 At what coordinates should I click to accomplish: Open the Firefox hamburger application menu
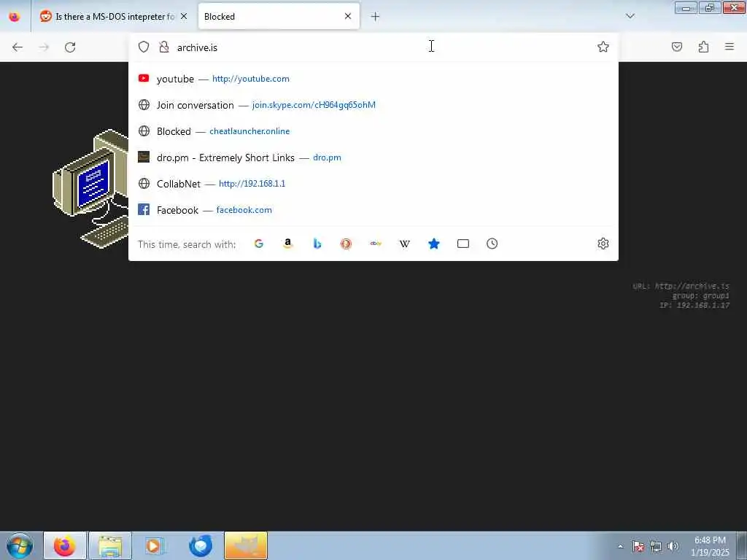coord(729,47)
